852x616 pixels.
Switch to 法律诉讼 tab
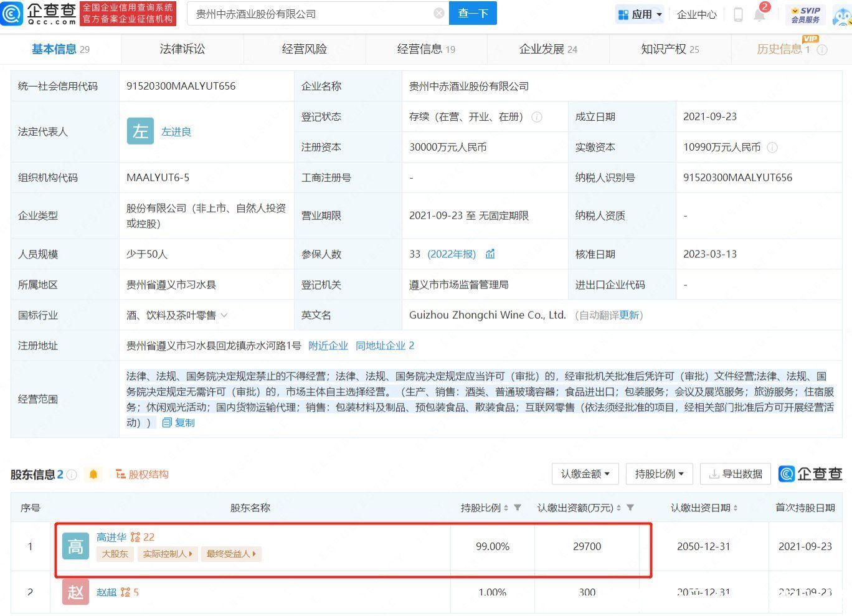[182, 49]
